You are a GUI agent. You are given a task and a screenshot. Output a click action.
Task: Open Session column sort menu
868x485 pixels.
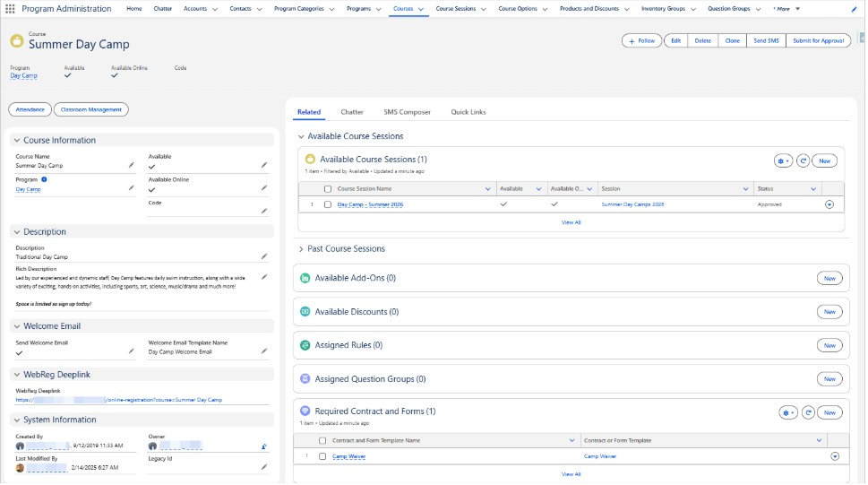(745, 189)
